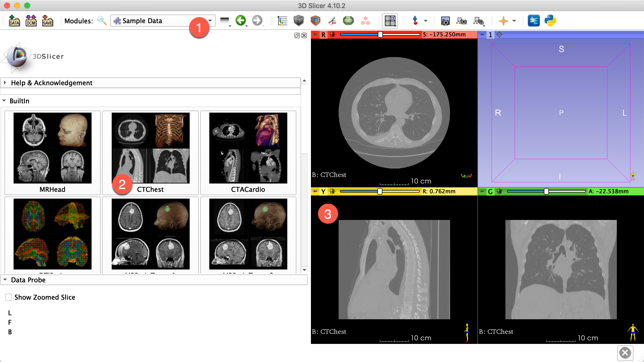Open the Markups red fiducials icon
Image resolution: width=644 pixels, height=362 pixels.
365,21
